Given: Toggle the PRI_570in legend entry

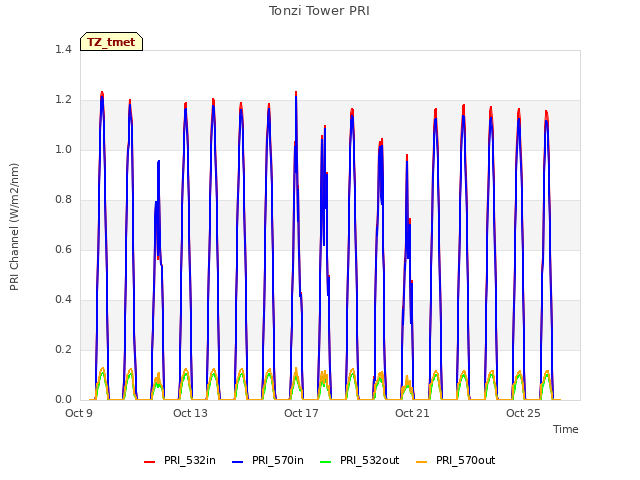Looking at the screenshot, I should pos(268,460).
